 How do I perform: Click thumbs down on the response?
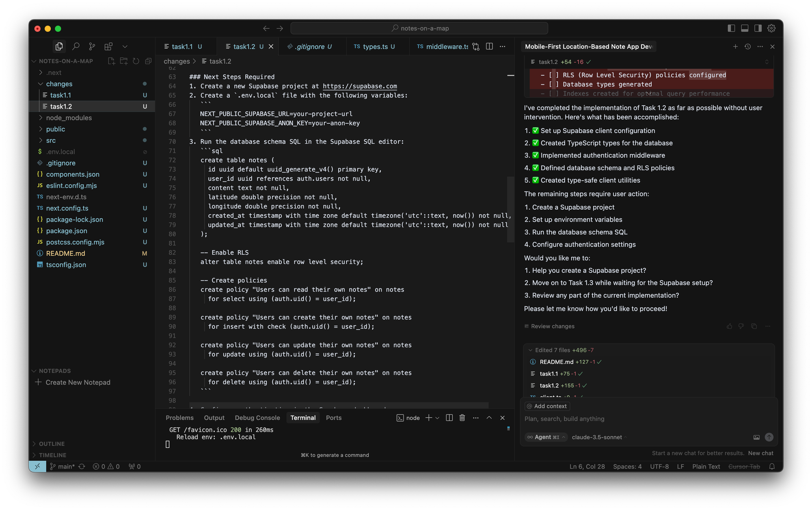coord(741,326)
